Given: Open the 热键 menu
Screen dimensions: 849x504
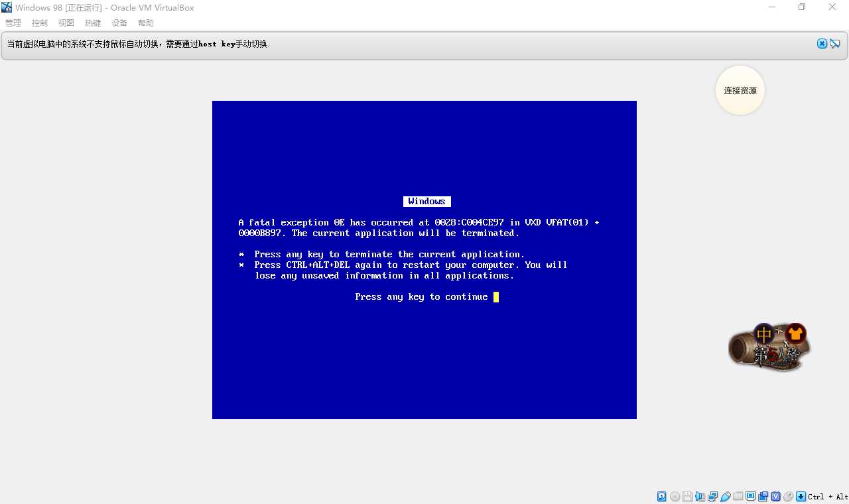Looking at the screenshot, I should (x=93, y=23).
